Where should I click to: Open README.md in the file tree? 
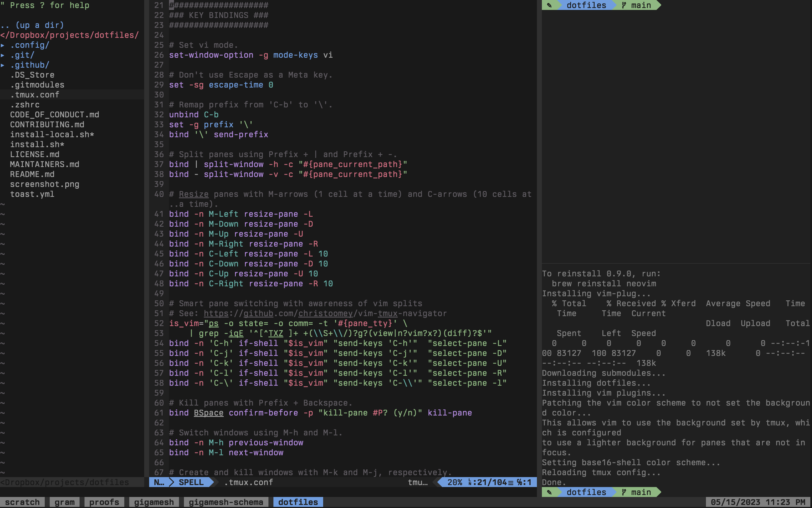coord(32,174)
